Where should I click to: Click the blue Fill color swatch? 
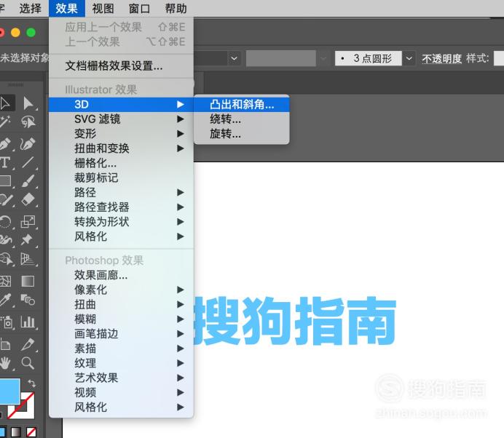click(9, 391)
